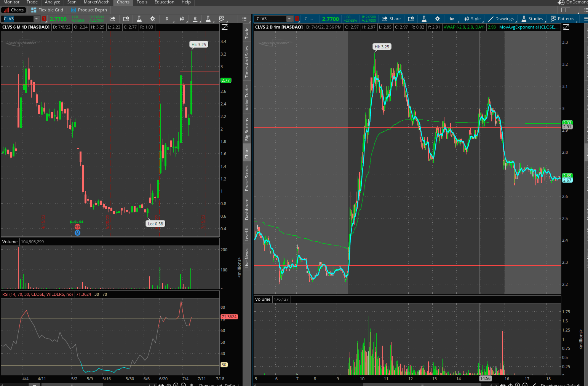Switch to the Trade main tab
This screenshot has height=386, width=588.
tap(32, 2)
